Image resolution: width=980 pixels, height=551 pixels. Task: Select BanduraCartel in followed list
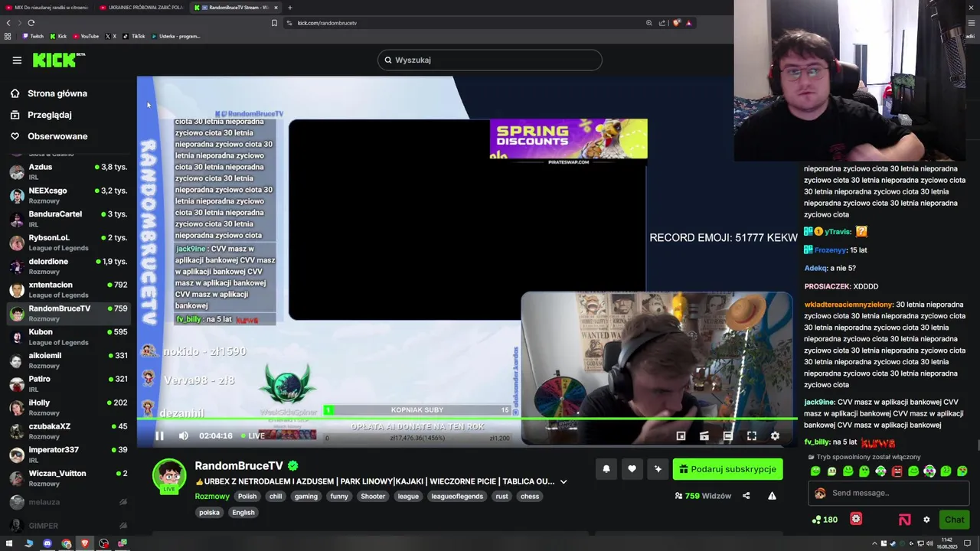(x=68, y=219)
